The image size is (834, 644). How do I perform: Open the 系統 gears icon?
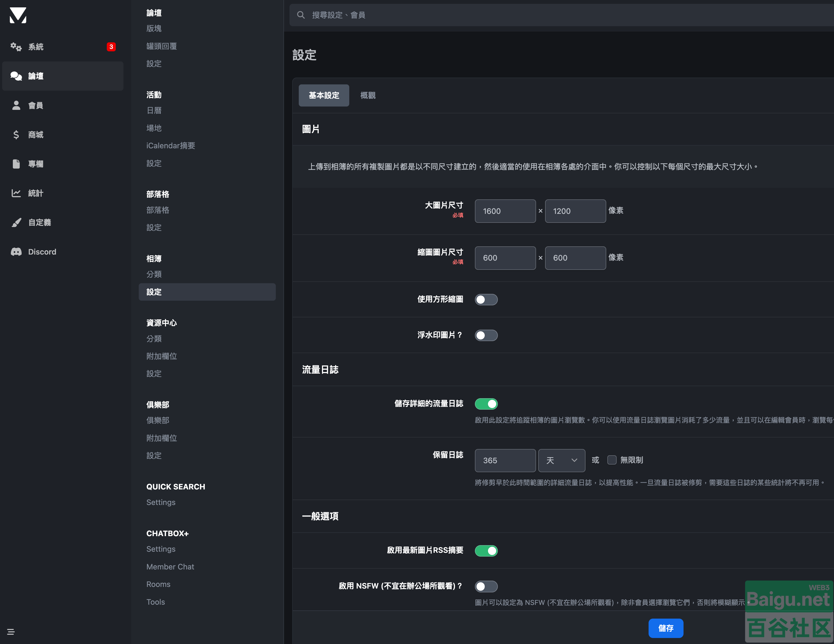point(16,47)
